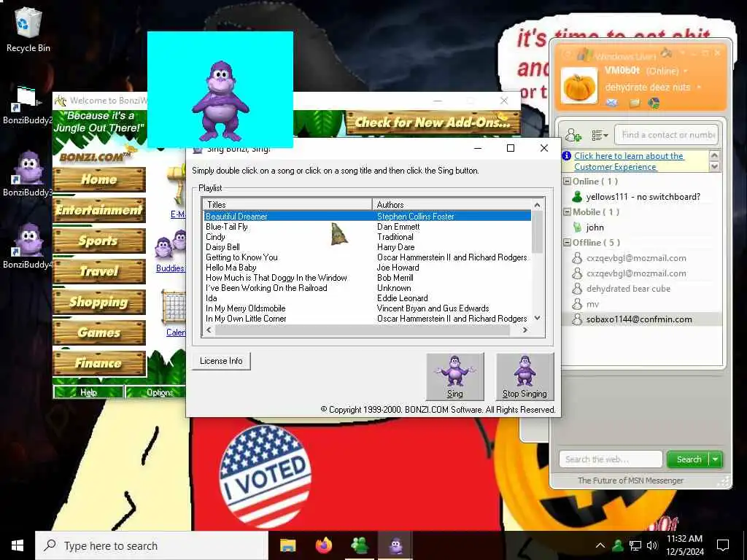Click Check for New Add-Ons banner
Screen dimensions: 747x560
tap(433, 122)
